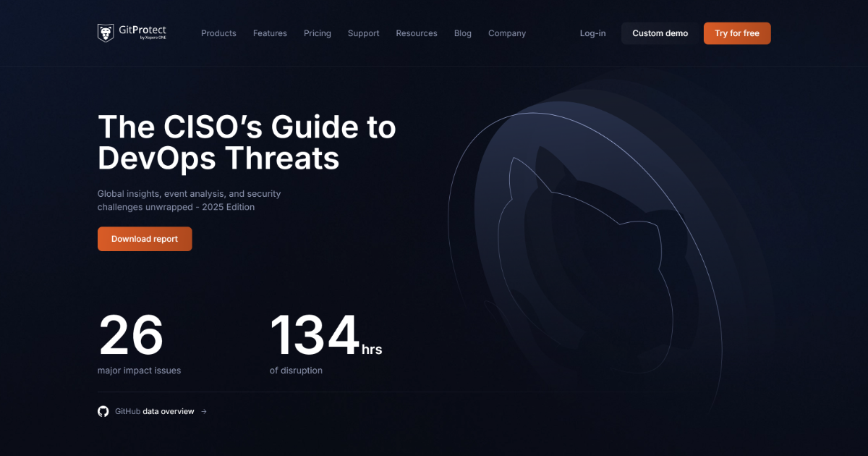This screenshot has width=868, height=456.
Task: Open the Resources dropdown
Action: click(417, 33)
